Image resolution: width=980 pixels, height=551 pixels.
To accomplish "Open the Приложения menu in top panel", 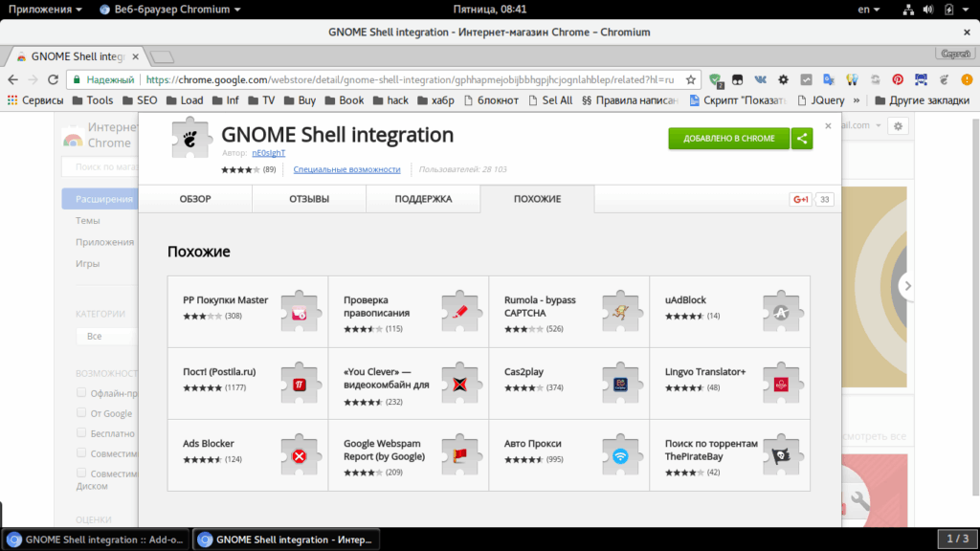I will (x=45, y=10).
